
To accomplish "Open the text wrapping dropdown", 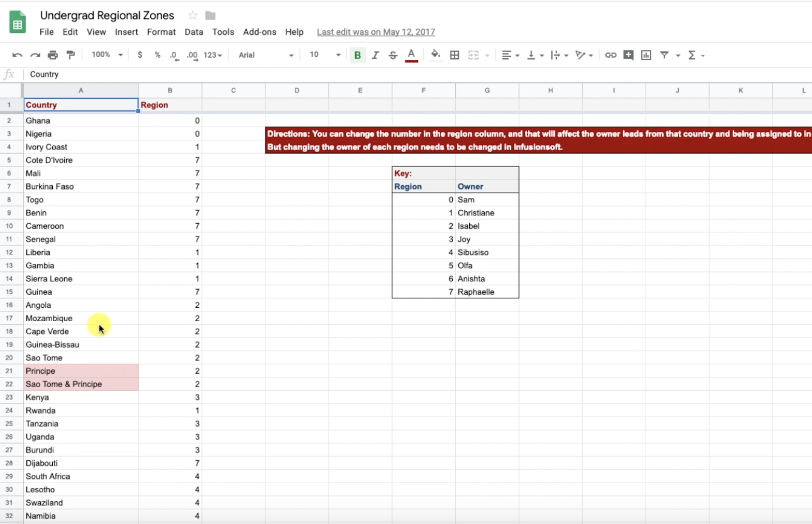I will click(559, 55).
